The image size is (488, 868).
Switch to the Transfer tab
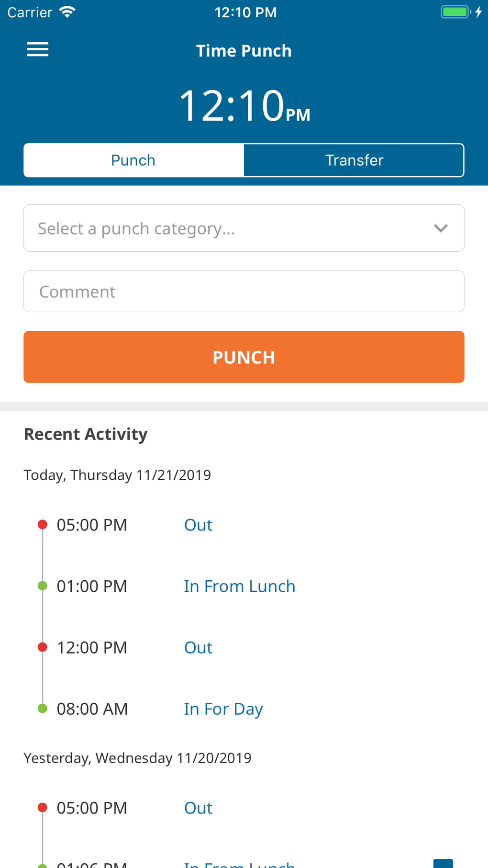354,160
